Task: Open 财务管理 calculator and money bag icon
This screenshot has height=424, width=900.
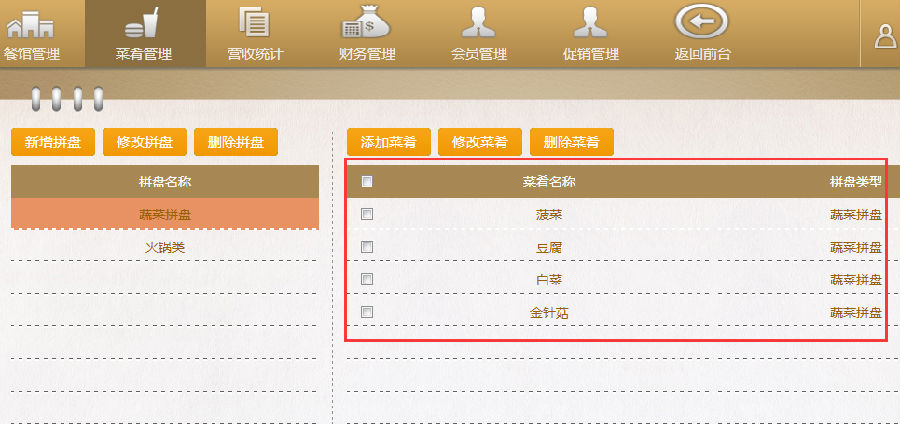Action: tap(366, 24)
